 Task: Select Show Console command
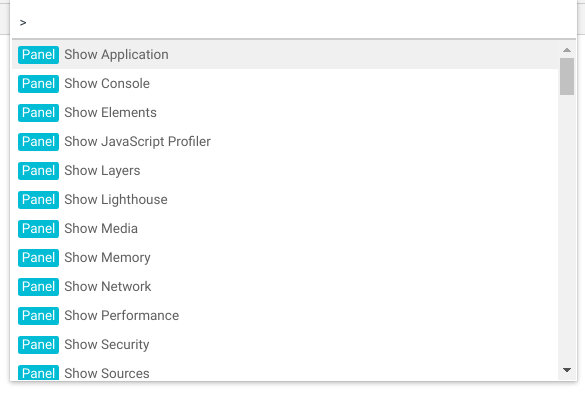[285, 84]
